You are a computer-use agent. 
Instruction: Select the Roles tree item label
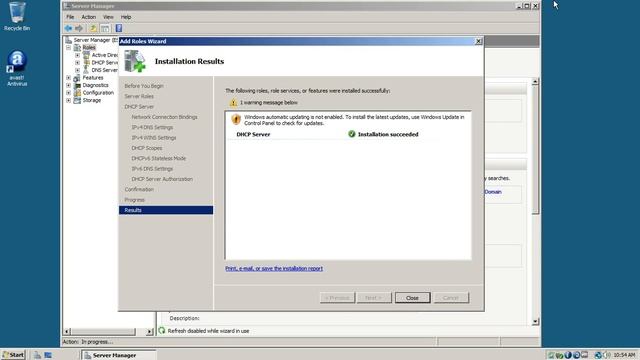point(89,47)
